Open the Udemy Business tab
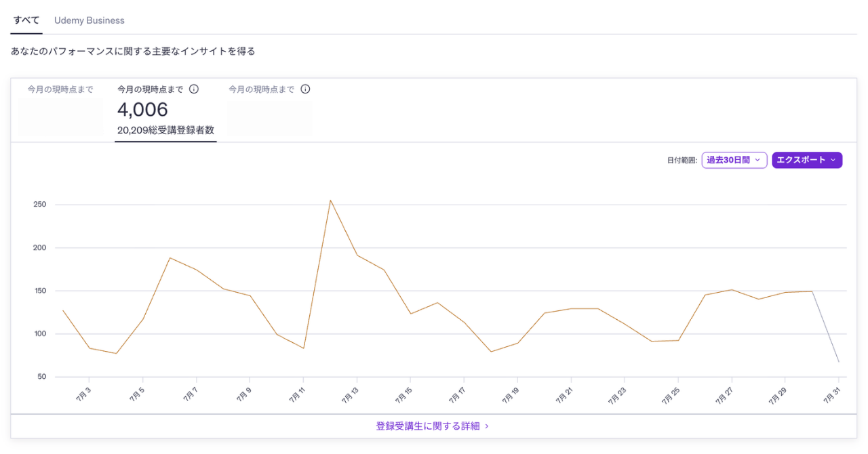This screenshot has width=868, height=454. point(90,20)
